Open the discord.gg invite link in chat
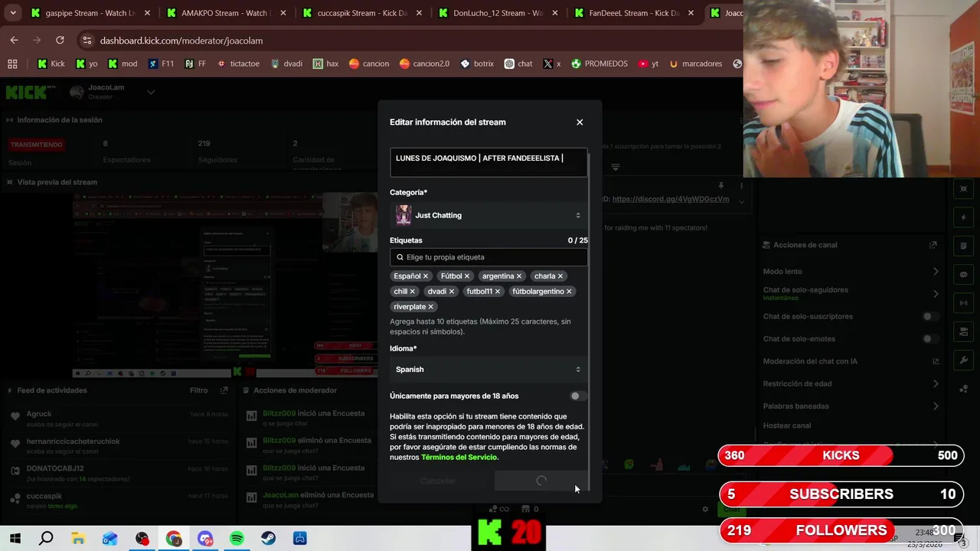The width and height of the screenshot is (980, 551). click(x=671, y=199)
